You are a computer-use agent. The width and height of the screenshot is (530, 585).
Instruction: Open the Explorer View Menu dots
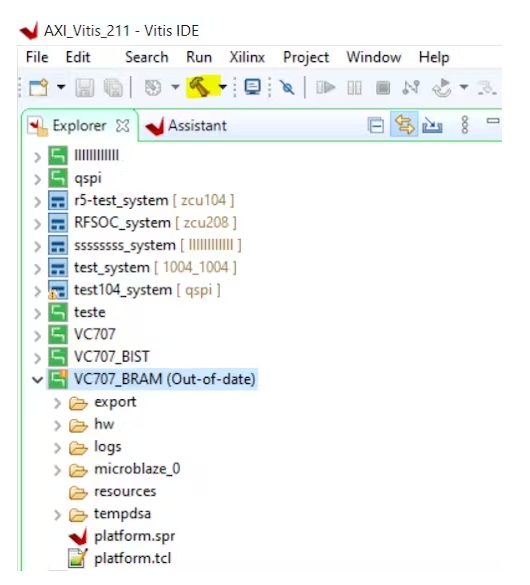point(465,125)
